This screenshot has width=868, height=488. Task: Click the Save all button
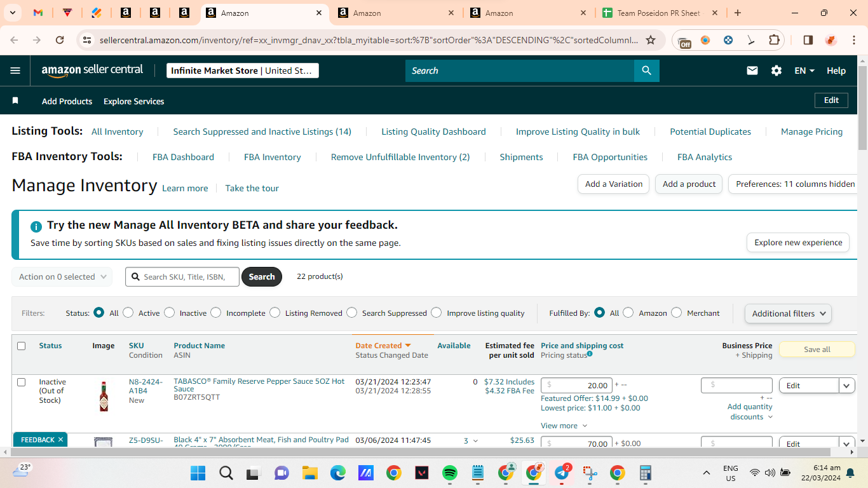(817, 349)
